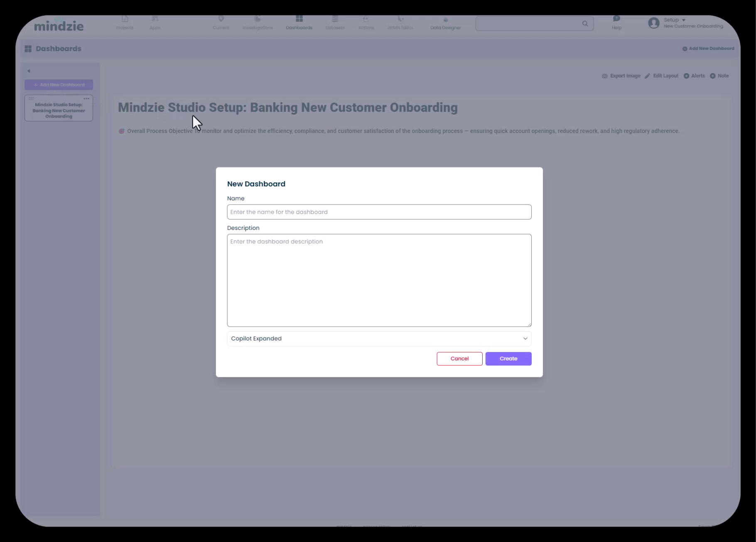Click the Edit Layout pencil icon
This screenshot has width=756, height=542.
(x=648, y=76)
